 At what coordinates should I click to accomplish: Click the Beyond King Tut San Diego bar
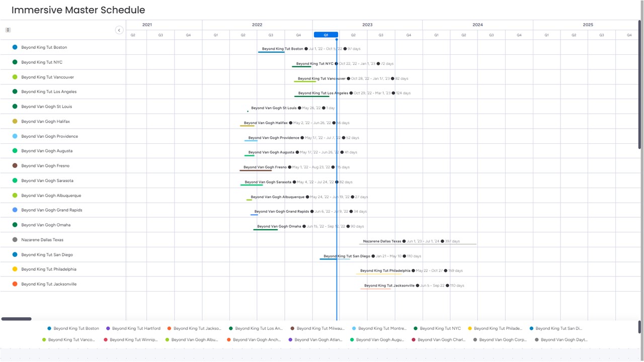pos(335,259)
